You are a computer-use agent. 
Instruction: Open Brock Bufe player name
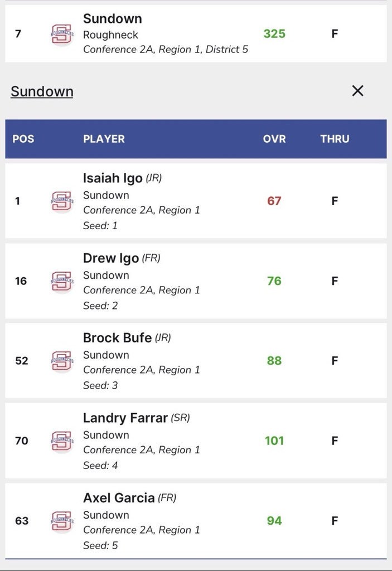[x=117, y=338]
